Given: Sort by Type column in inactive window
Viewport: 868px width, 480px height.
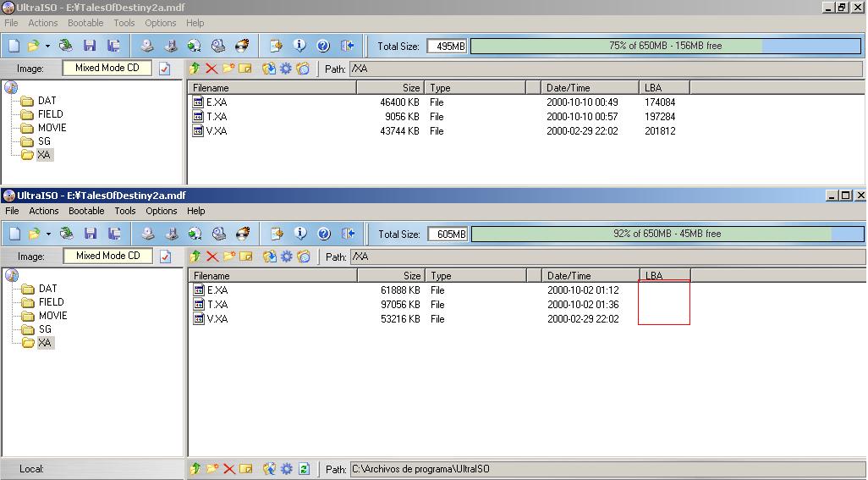Looking at the screenshot, I should (x=475, y=87).
